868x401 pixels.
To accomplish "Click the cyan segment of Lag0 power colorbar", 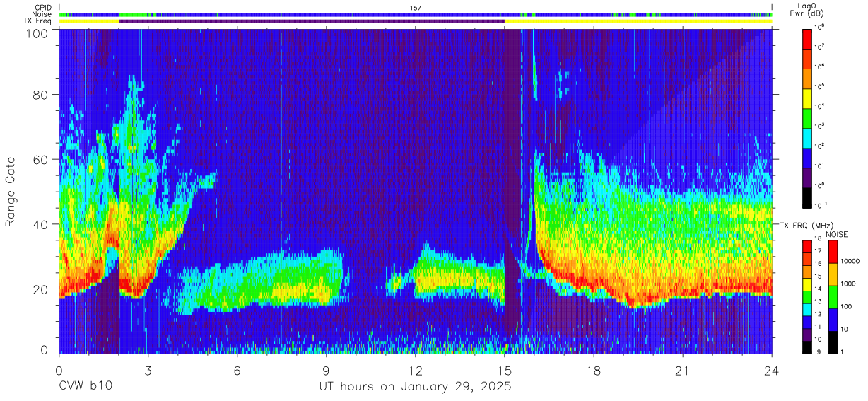I will [x=807, y=136].
